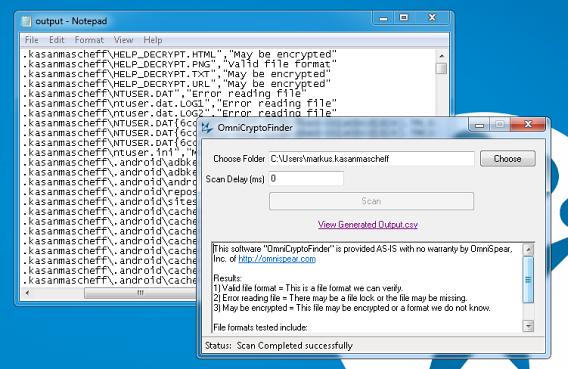Click the Choose folder button
Viewport: 568px width, 369px height.
point(508,159)
